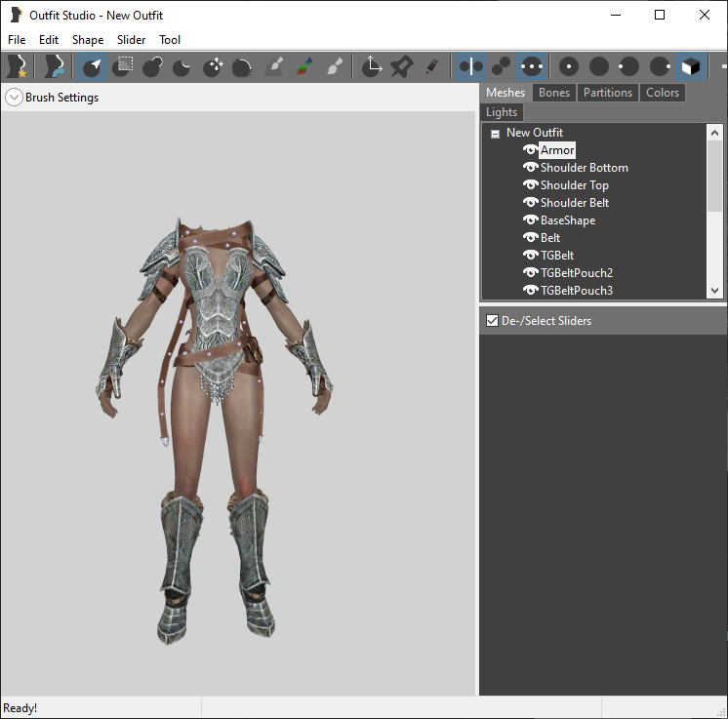The height and width of the screenshot is (719, 728).
Task: Select the TGBeltPouch3 mesh name
Action: pyautogui.click(x=577, y=291)
